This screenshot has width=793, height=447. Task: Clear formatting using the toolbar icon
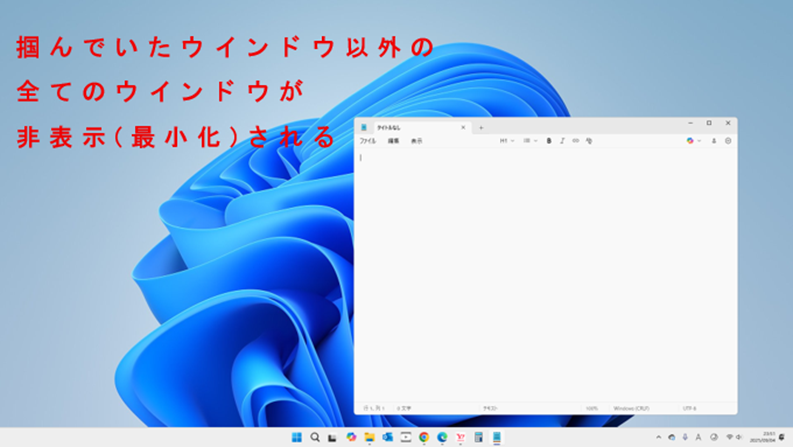click(589, 141)
